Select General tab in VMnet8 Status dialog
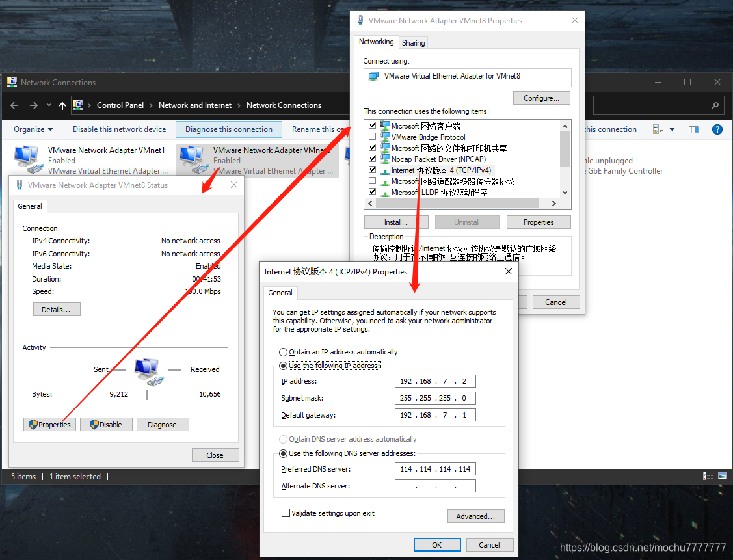 (30, 206)
